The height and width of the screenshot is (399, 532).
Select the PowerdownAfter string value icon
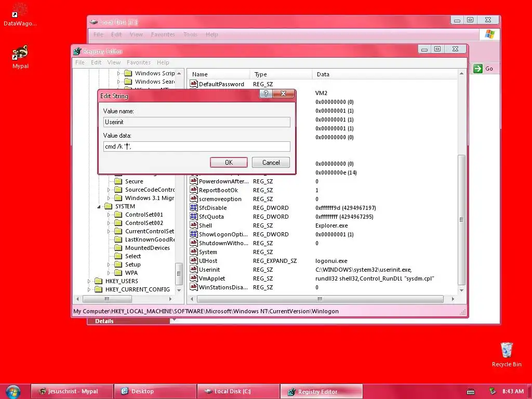(194, 181)
